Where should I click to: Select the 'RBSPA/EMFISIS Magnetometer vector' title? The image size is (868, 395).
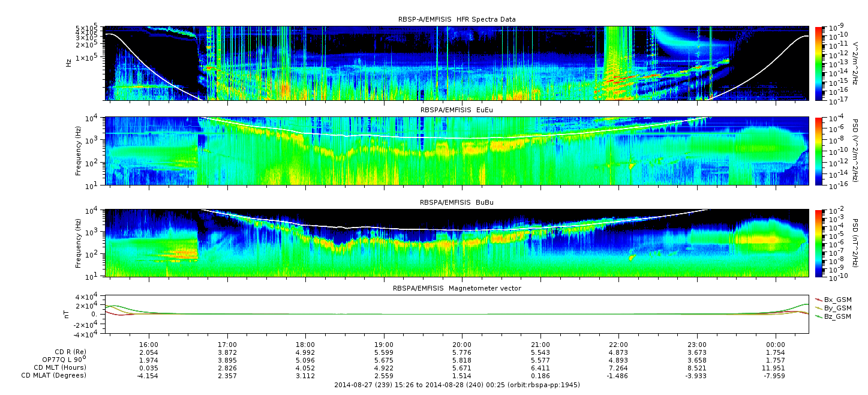(x=456, y=288)
